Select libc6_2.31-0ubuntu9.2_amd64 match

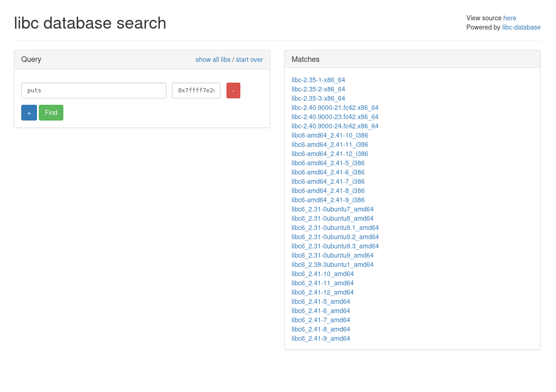pos(335,237)
